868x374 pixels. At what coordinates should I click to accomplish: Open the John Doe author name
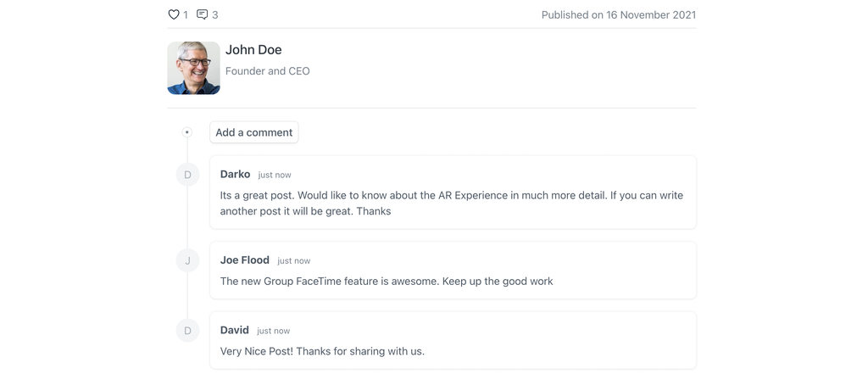tap(253, 50)
